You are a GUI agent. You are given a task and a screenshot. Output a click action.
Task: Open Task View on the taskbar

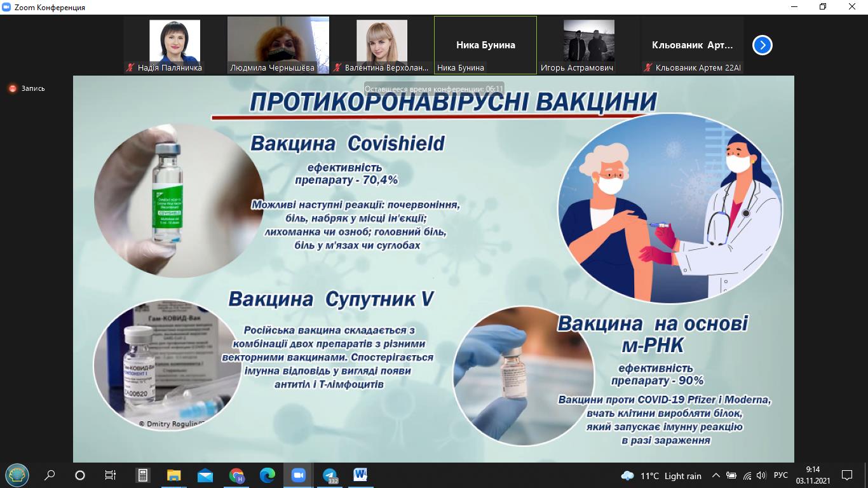110,475
